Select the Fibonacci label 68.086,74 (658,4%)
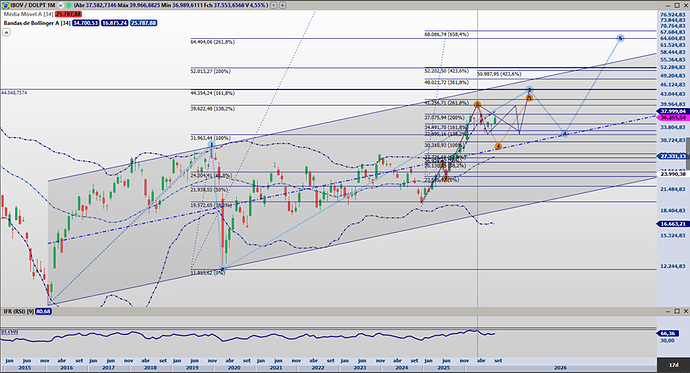Viewport: 690px width, 373px height. (x=447, y=34)
